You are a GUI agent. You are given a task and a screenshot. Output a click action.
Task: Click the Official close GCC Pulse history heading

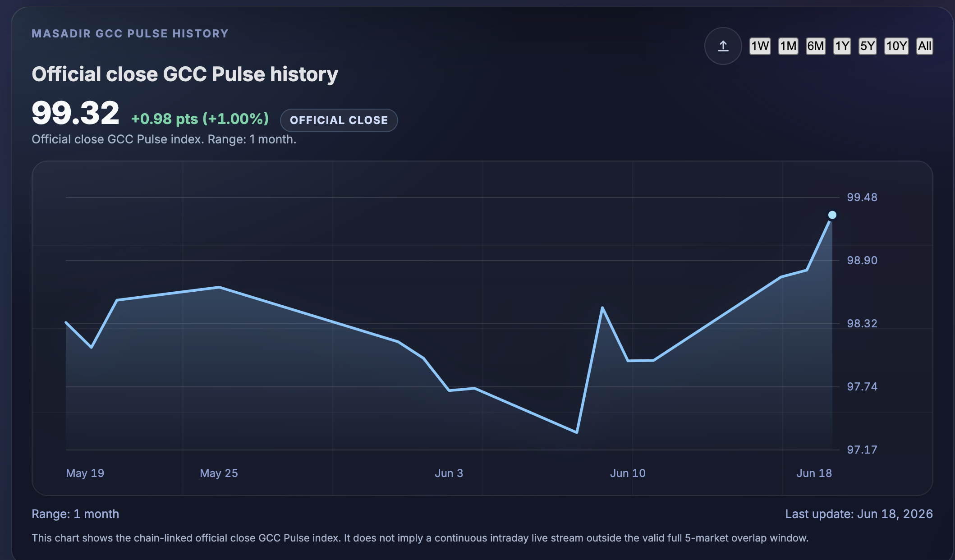(185, 74)
